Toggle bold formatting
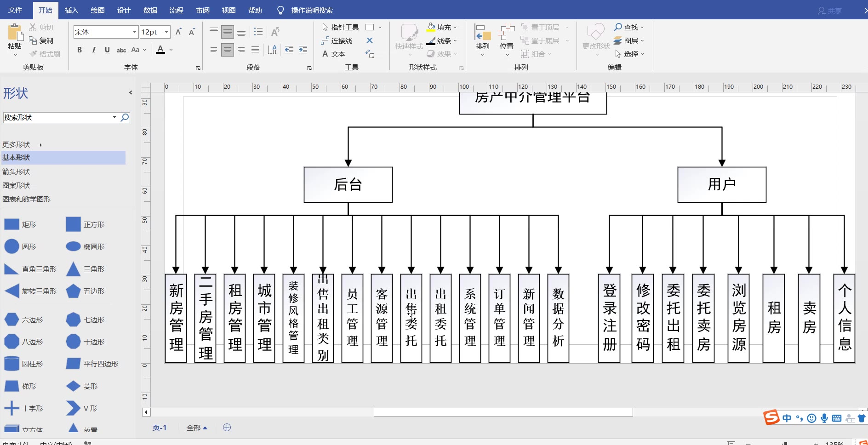The height and width of the screenshot is (445, 868). (80, 50)
